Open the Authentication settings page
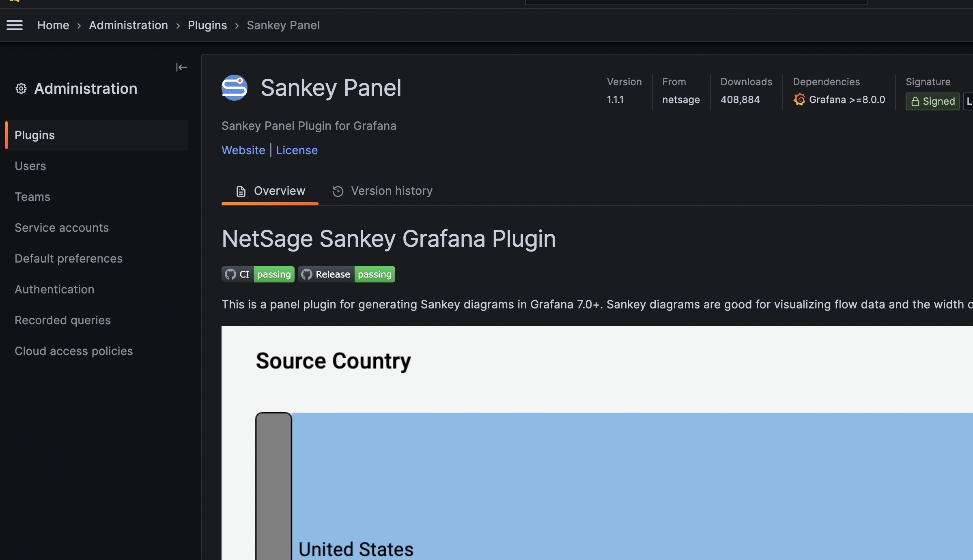 [54, 289]
